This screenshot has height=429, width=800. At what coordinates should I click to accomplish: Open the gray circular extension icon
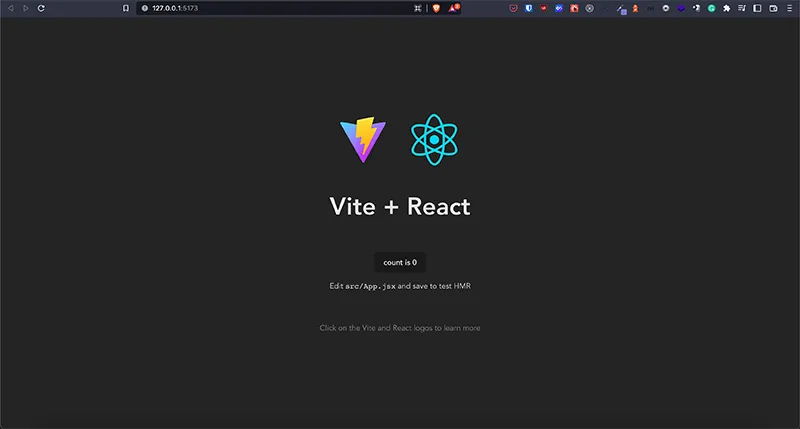(589, 8)
